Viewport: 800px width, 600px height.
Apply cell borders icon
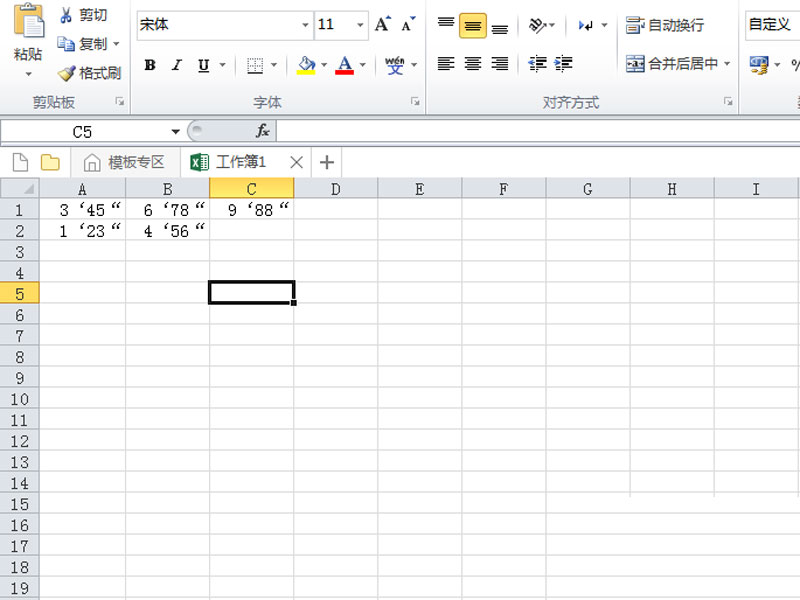(x=255, y=65)
